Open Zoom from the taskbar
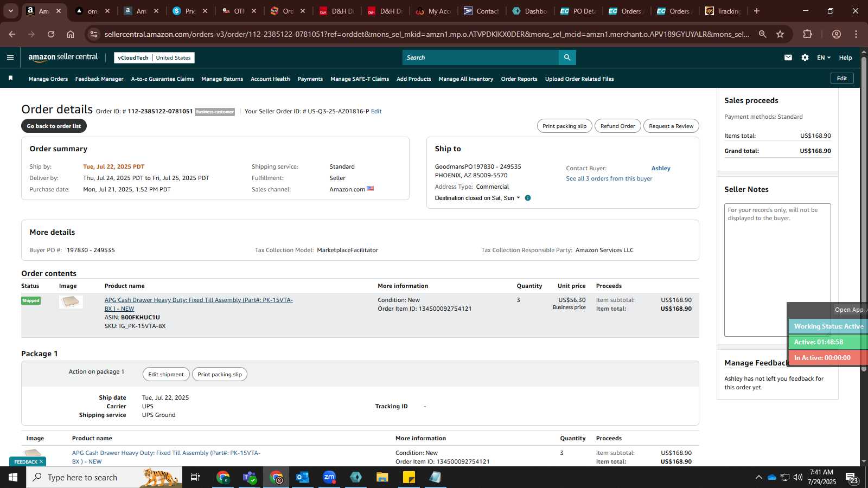Screen dimensions: 868x488 coord(329,477)
